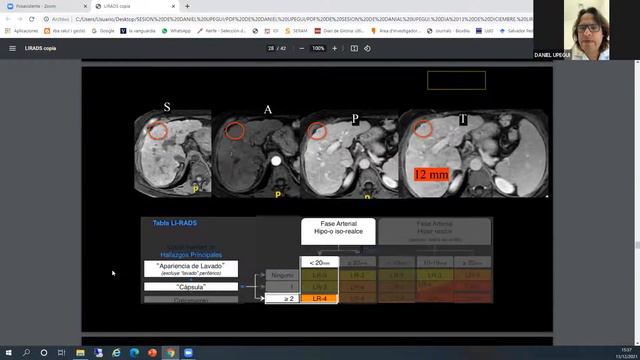This screenshot has width=640, height=360.
Task: Go forward with browser forward arrow
Action: tap(20, 19)
